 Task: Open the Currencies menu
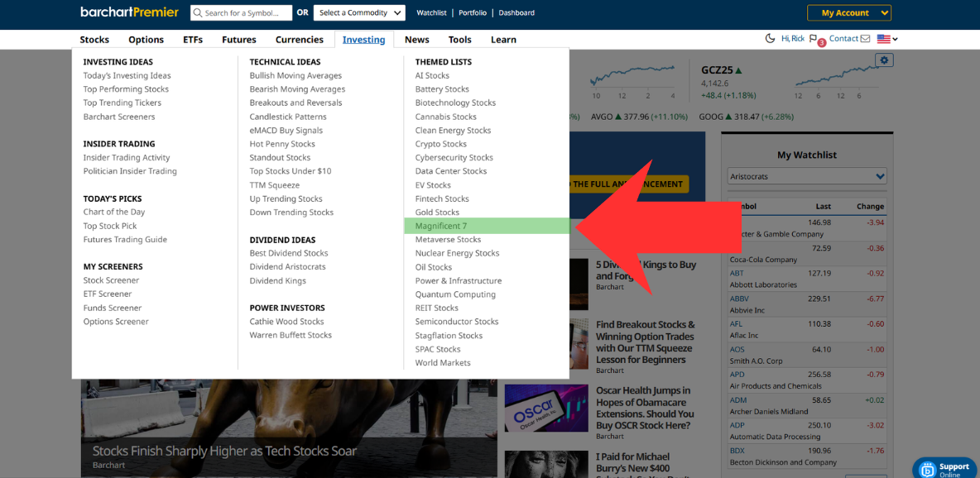coord(300,40)
